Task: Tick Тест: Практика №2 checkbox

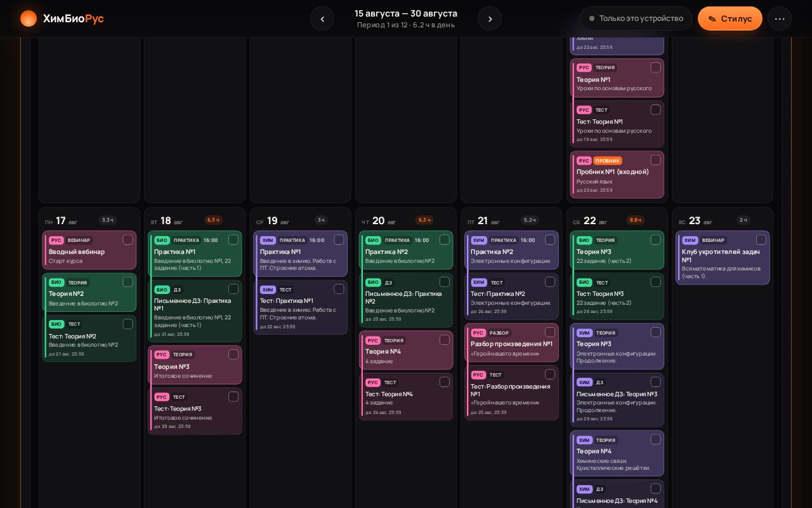Action: pyautogui.click(x=550, y=282)
